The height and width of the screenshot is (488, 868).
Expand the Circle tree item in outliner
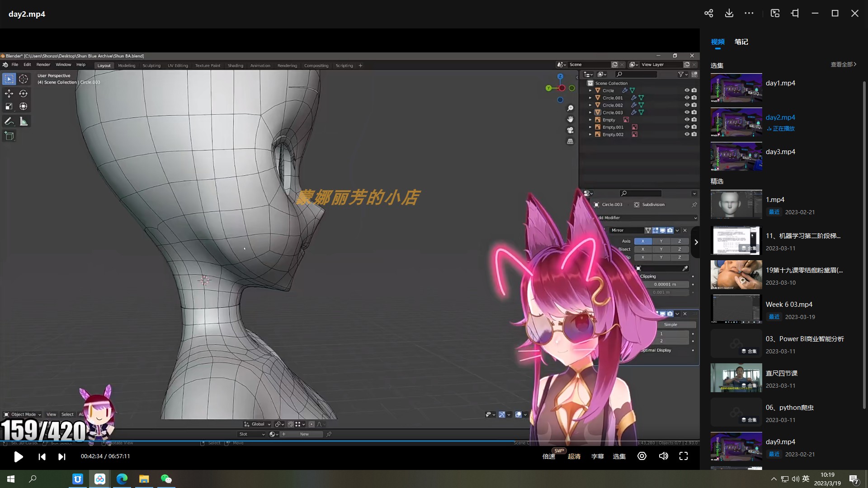(590, 90)
